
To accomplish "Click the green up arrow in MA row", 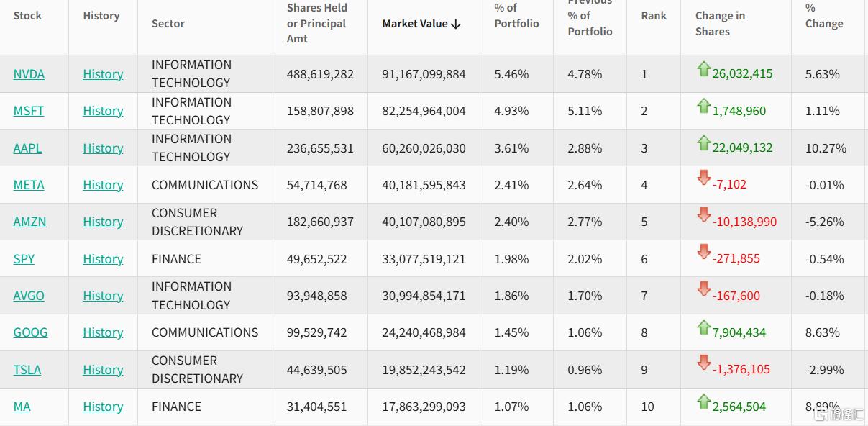I will pyautogui.click(x=703, y=402).
